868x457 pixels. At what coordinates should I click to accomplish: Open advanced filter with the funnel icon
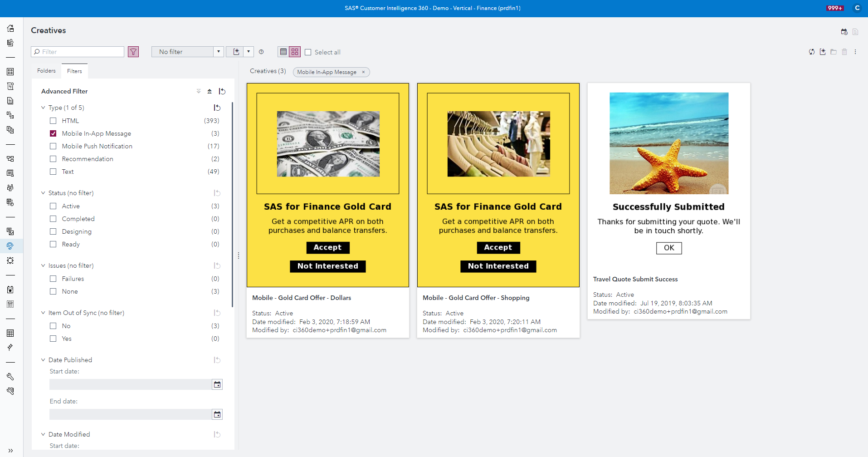[133, 52]
